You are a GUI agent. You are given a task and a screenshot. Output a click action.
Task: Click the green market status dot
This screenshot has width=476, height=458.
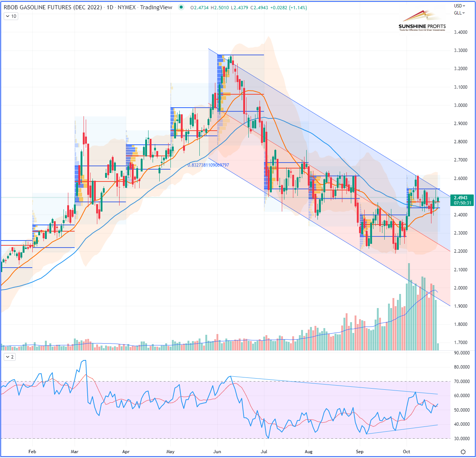tap(181, 7)
